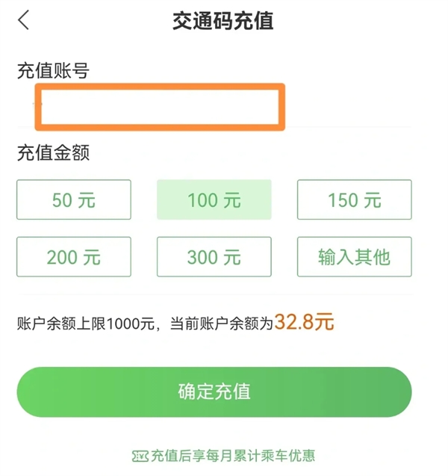Tap the 当前账户余额为 text
This screenshot has width=448, height=476.
click(x=222, y=324)
